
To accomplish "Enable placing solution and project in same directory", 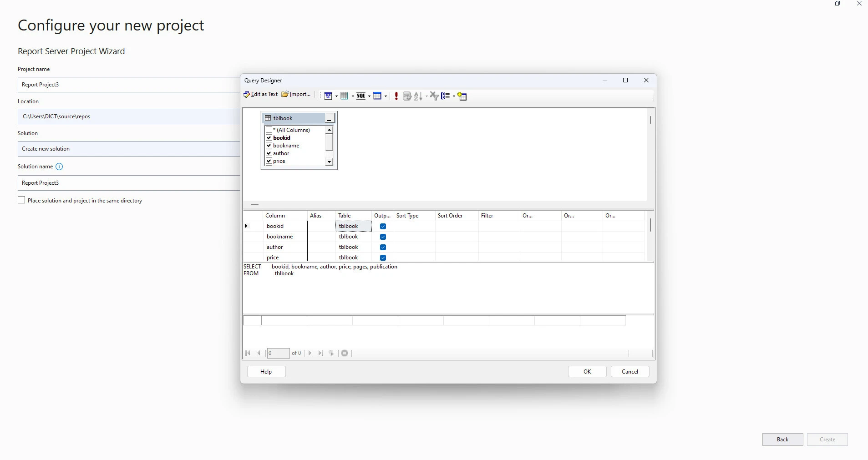I will click(21, 200).
